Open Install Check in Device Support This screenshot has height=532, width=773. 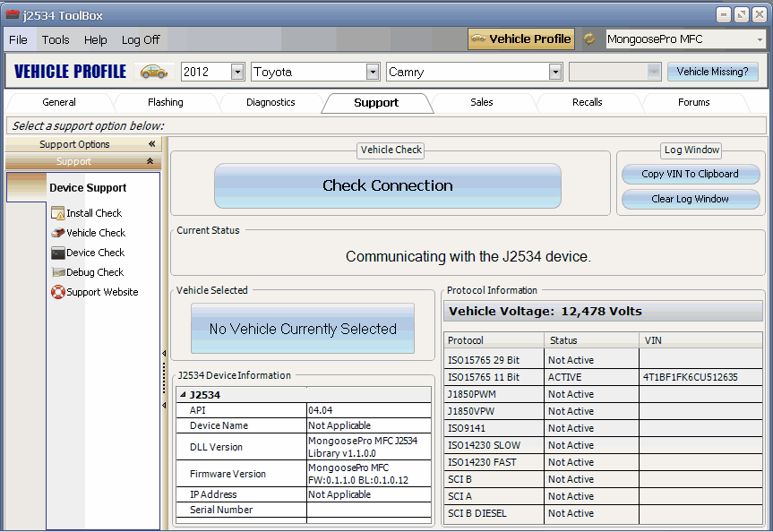click(94, 213)
